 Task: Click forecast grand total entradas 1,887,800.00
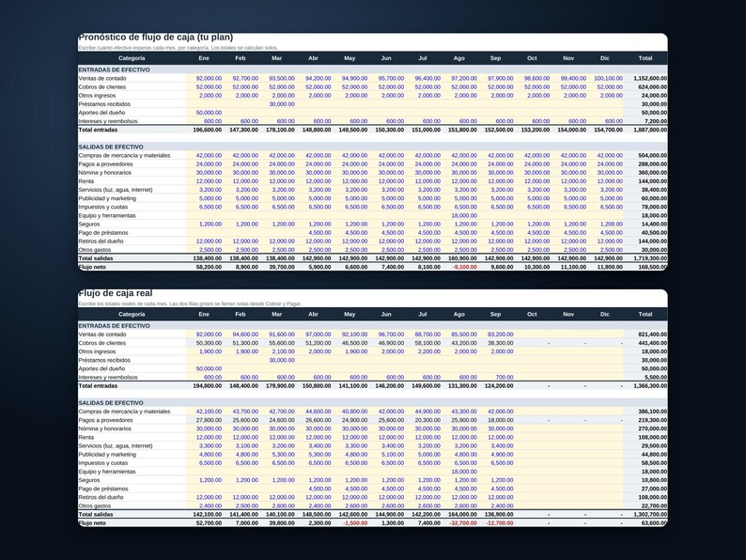tap(650, 130)
